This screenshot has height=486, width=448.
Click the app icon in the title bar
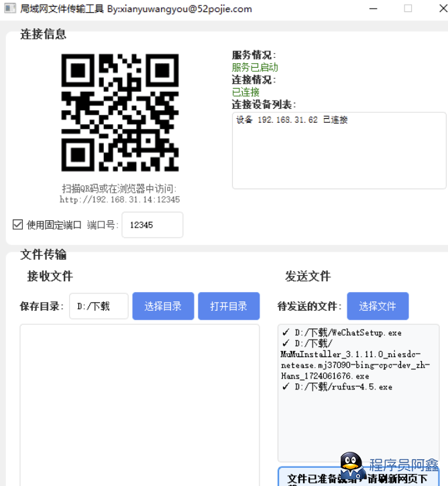[x=9, y=9]
